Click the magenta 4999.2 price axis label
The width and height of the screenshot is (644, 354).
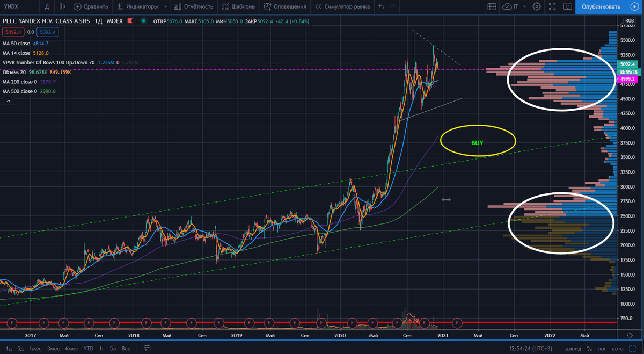[627, 79]
